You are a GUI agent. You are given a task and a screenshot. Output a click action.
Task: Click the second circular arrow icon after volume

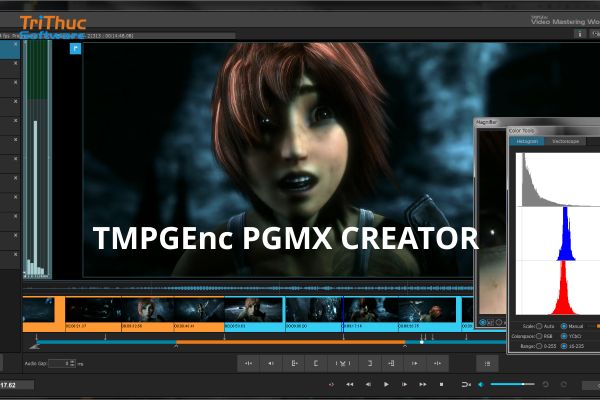point(564,384)
